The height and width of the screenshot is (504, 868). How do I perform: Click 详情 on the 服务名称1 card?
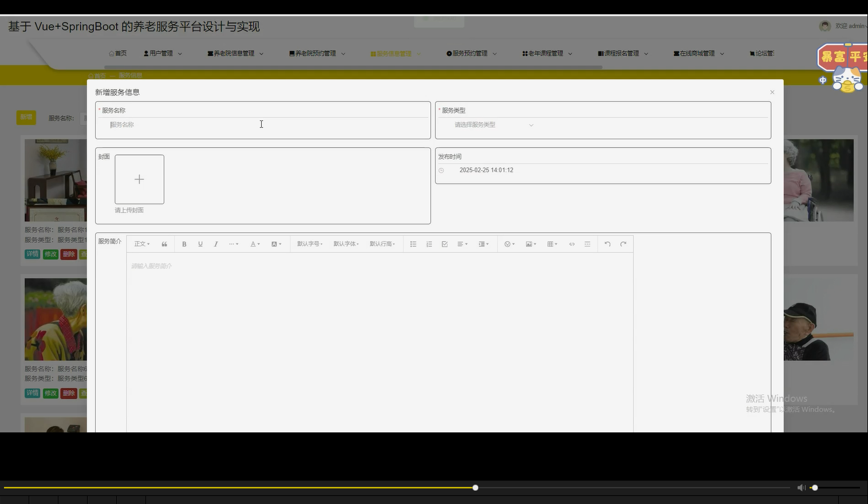pos(33,254)
